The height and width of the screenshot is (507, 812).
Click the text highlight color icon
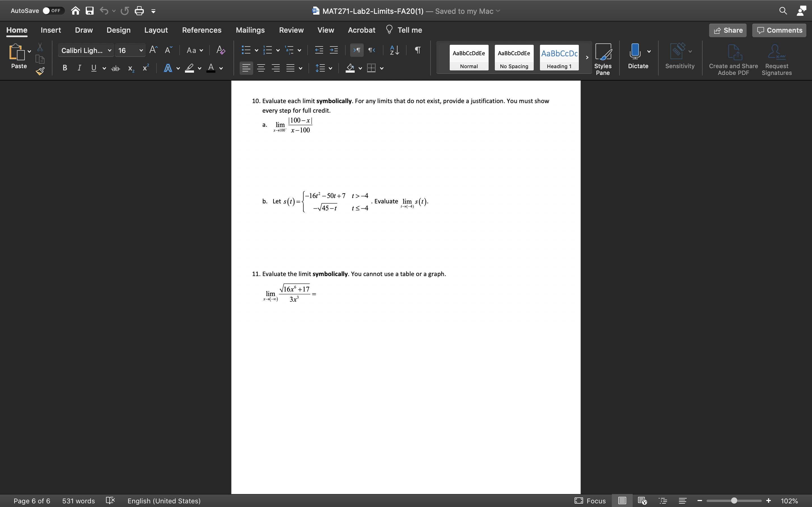189,68
